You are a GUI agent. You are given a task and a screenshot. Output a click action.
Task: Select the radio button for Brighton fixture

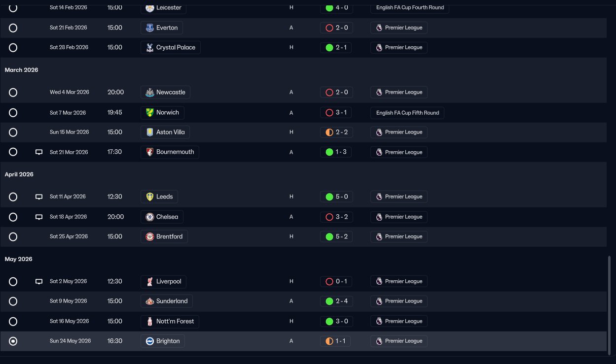pyautogui.click(x=13, y=341)
